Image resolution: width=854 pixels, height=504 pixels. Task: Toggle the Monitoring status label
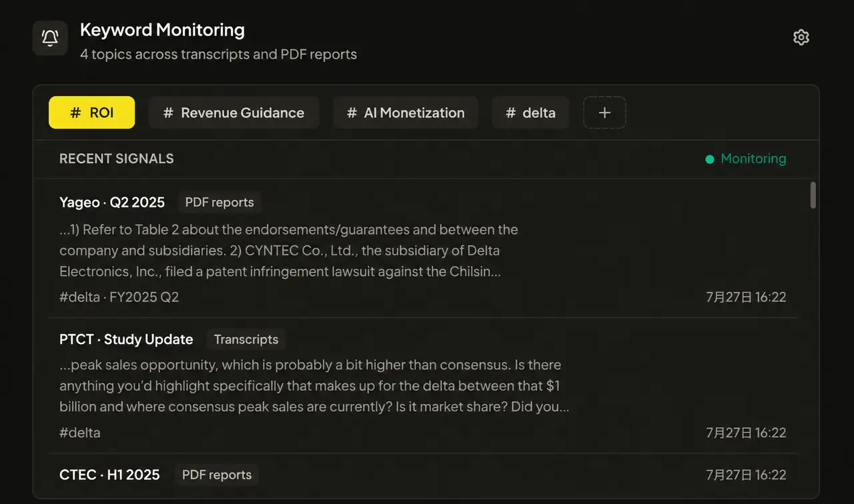tap(753, 159)
